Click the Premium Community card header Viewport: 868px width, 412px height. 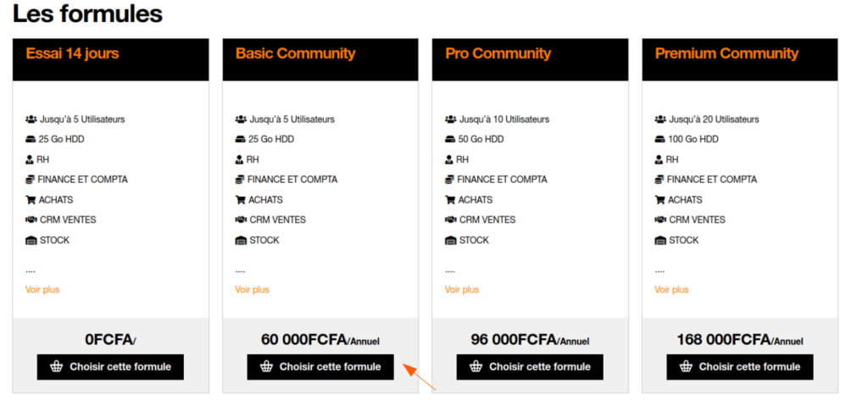[x=739, y=60]
